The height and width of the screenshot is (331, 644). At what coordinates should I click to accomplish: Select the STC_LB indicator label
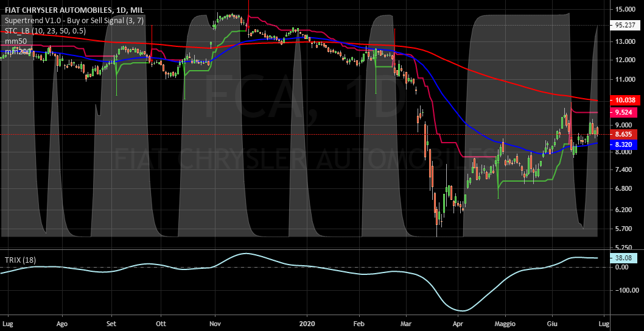(45, 31)
